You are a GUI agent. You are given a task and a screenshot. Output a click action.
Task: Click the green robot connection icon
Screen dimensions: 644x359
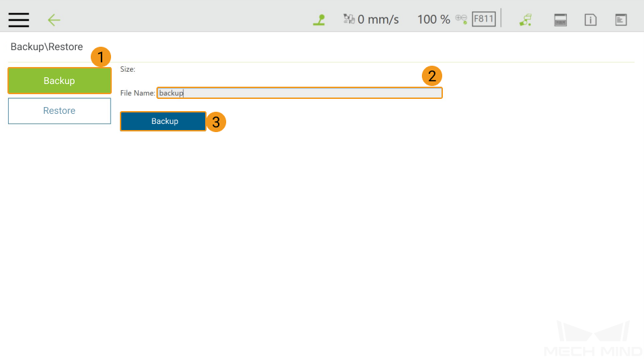coord(525,20)
